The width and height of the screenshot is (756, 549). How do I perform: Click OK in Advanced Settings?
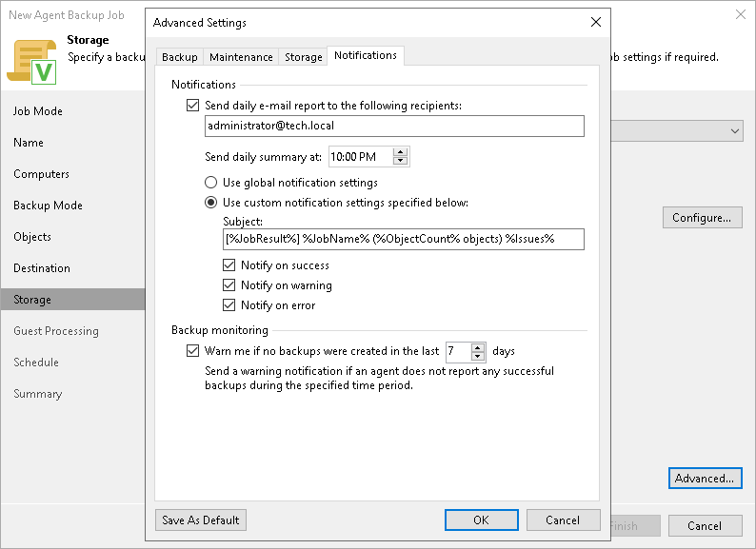[481, 520]
